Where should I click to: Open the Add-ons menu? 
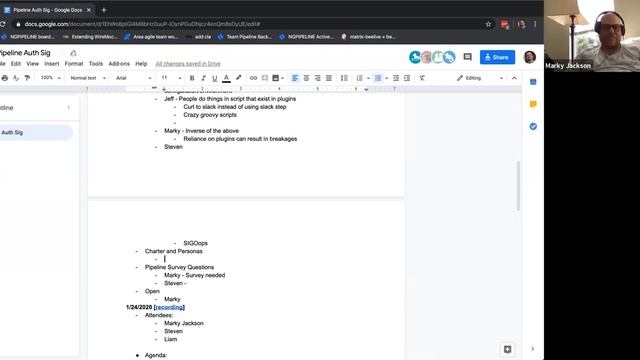coord(119,64)
